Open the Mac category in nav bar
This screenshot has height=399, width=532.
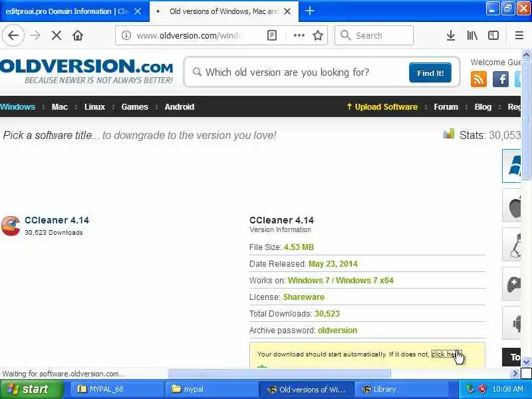point(60,107)
